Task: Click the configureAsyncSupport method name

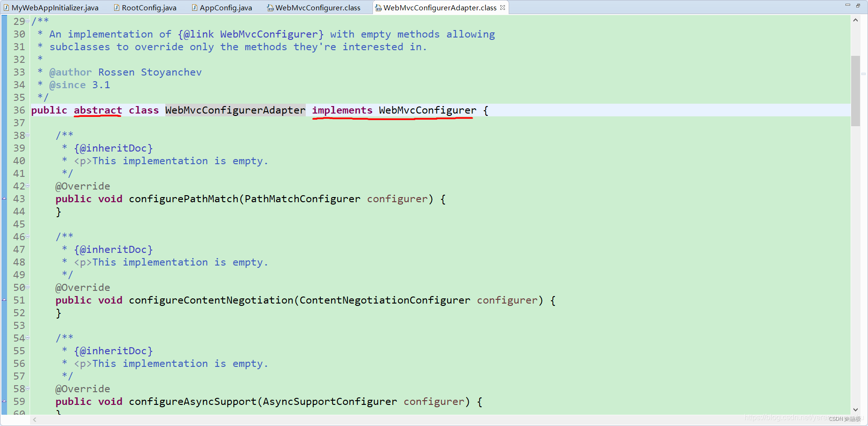Action: 193,402
